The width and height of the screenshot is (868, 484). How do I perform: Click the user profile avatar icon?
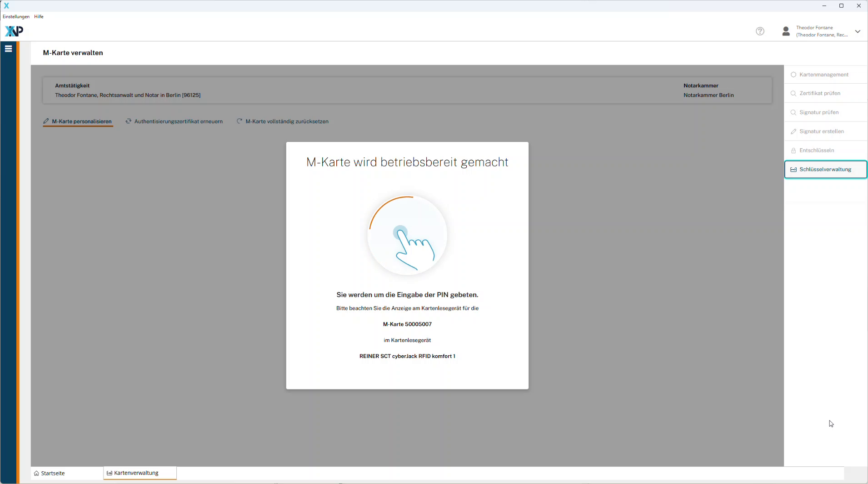(x=786, y=31)
